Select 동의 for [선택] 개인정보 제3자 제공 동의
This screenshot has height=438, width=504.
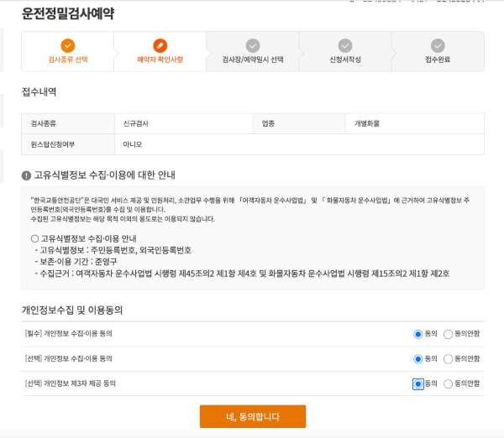point(417,383)
